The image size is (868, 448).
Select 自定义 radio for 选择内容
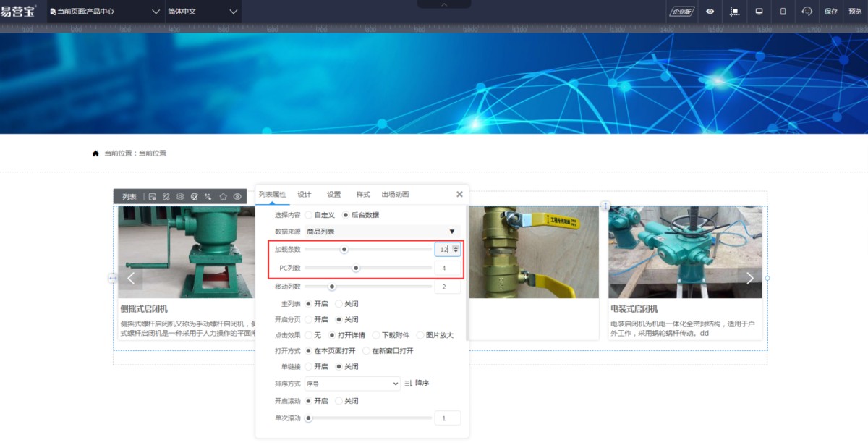[309, 215]
